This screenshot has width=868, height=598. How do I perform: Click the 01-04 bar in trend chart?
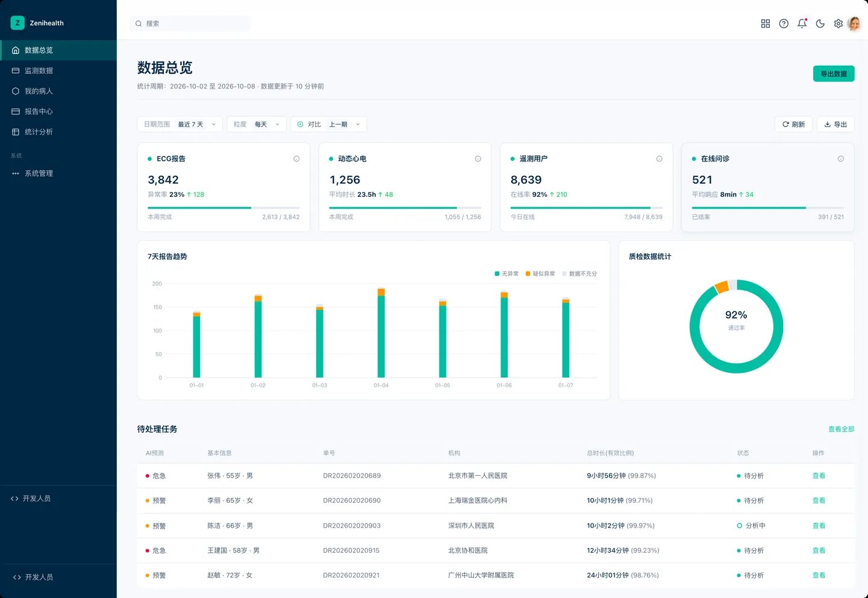click(x=381, y=333)
